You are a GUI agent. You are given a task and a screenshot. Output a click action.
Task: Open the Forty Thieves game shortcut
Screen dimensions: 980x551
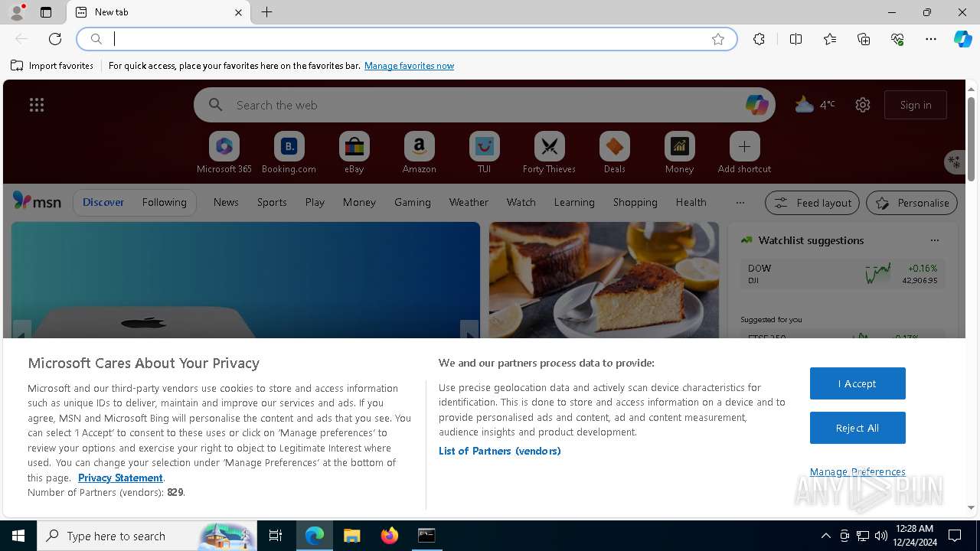(549, 153)
